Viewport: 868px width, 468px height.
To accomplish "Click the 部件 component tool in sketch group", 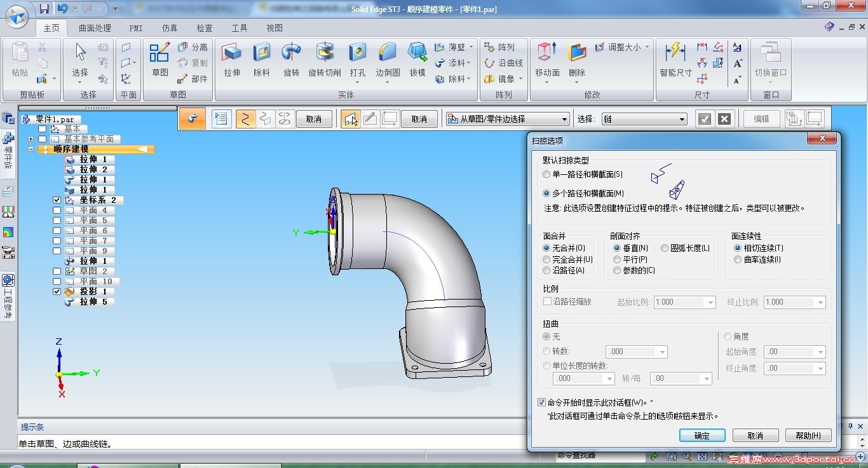I will click(x=193, y=79).
